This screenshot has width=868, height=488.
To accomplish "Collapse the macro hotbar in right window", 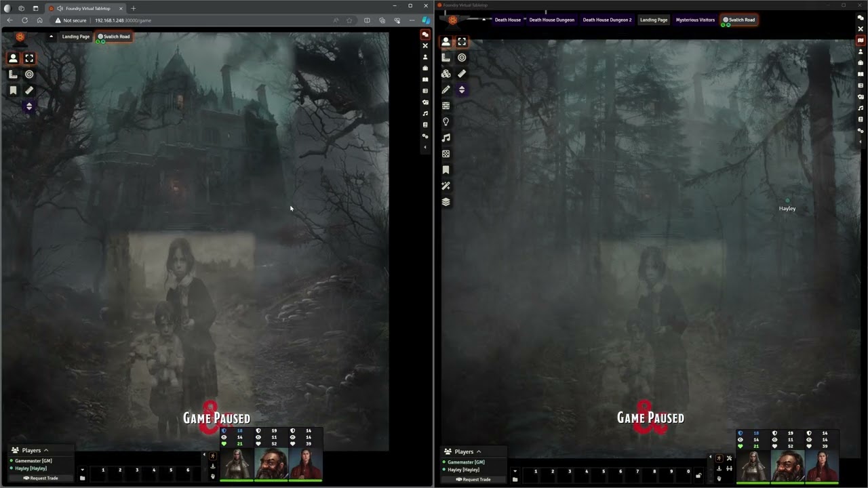I will (x=515, y=471).
